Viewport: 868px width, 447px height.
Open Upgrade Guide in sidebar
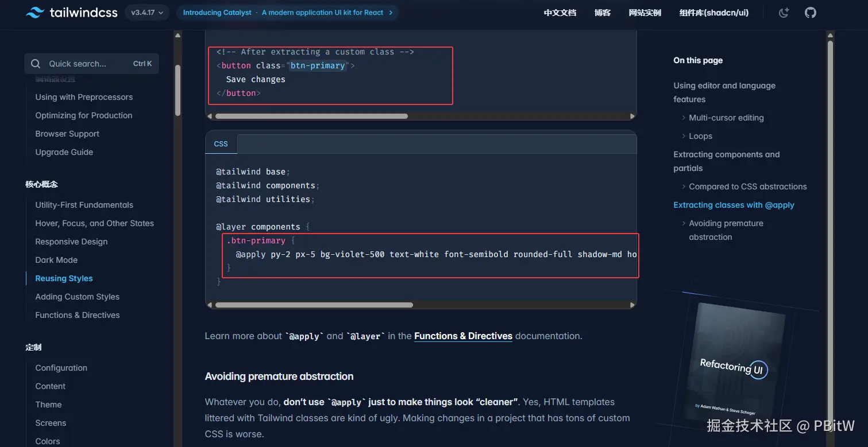pyautogui.click(x=64, y=152)
